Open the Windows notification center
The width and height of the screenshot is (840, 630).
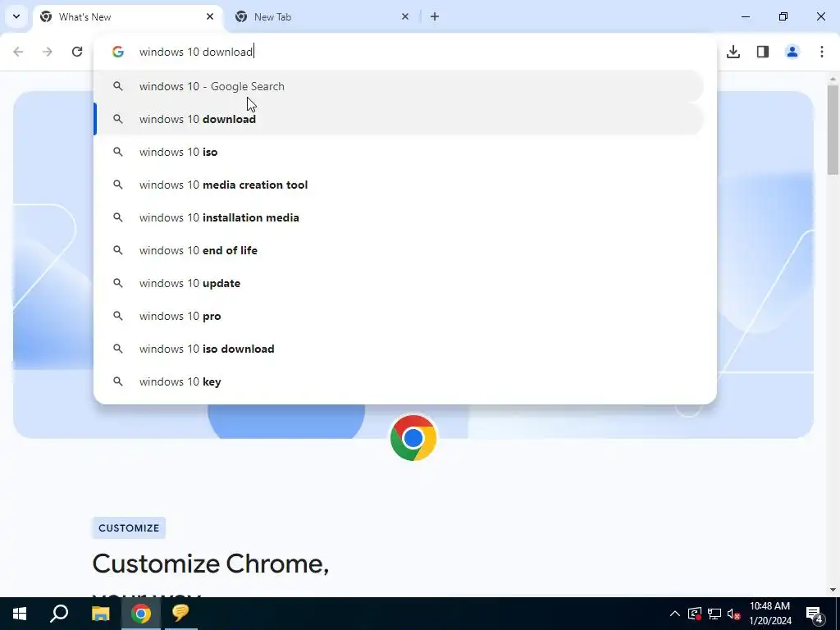[815, 614]
